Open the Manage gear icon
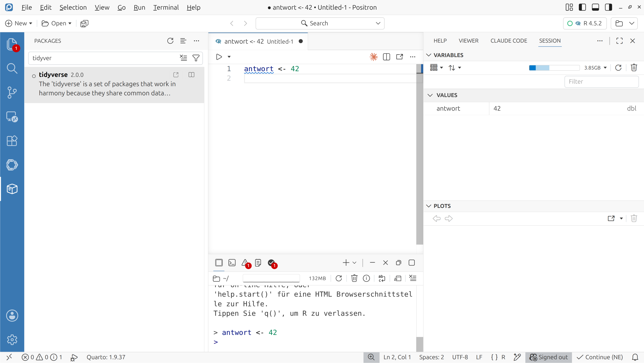This screenshot has height=363, width=644. [12, 340]
